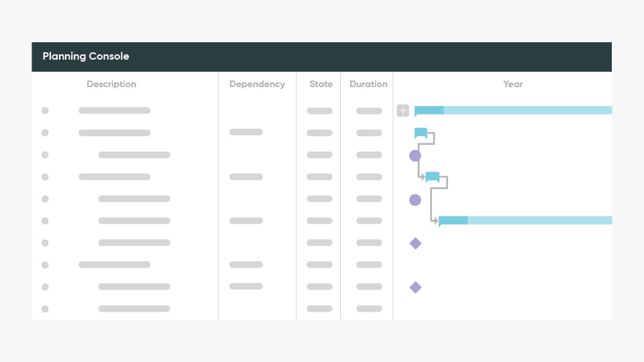The image size is (644, 362).
Task: Click the Planning Console title
Action: point(86,56)
